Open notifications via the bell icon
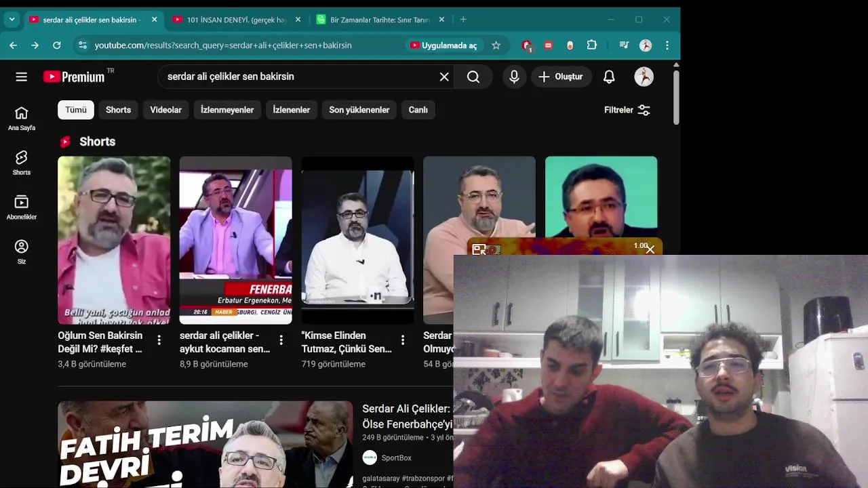The image size is (868, 488). tap(609, 77)
